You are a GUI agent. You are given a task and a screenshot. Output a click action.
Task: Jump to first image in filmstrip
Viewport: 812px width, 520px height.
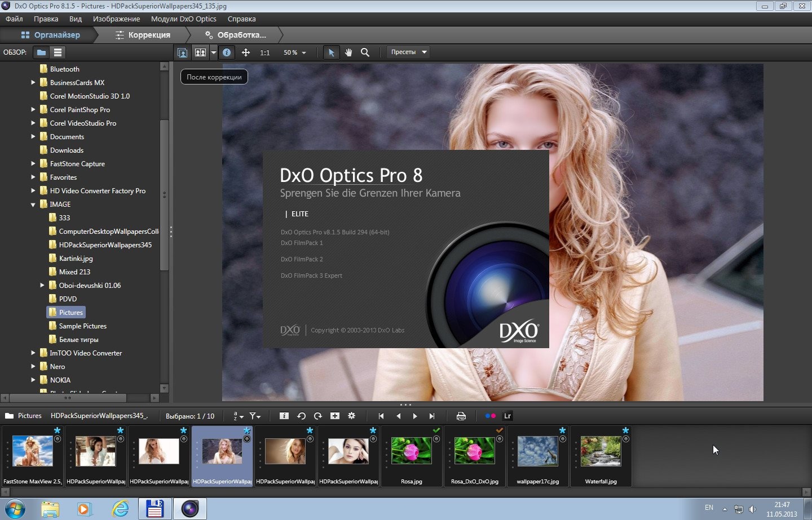[381, 416]
